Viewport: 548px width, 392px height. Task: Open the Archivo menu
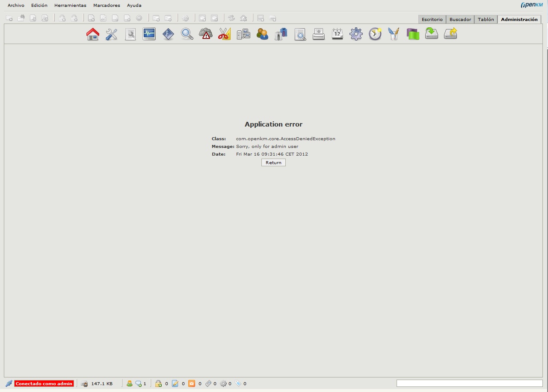pos(16,6)
